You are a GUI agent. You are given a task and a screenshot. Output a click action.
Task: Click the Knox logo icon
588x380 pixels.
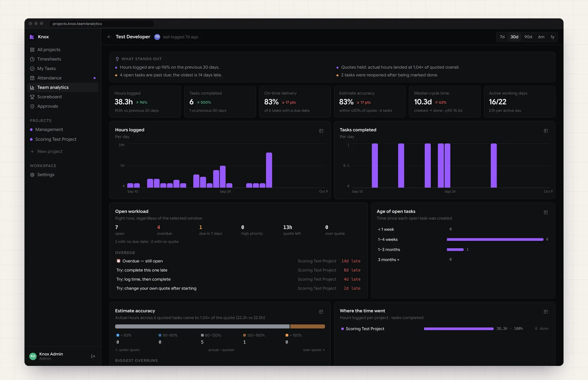coord(32,37)
